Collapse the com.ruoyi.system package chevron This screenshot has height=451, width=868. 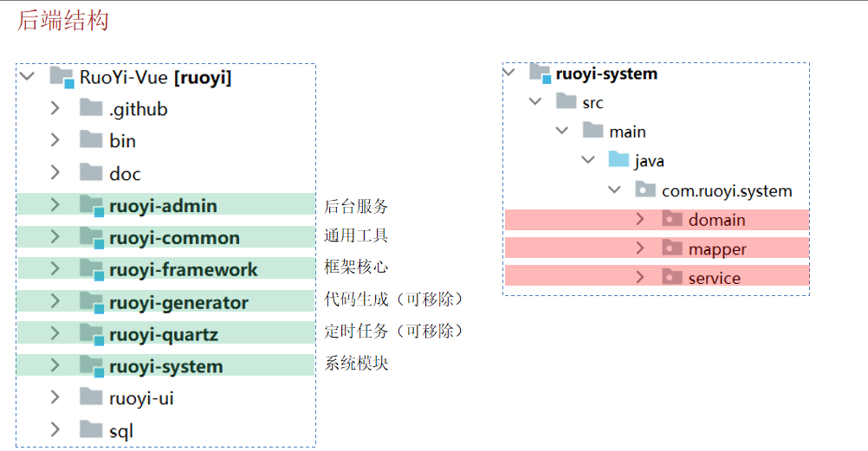click(x=614, y=190)
